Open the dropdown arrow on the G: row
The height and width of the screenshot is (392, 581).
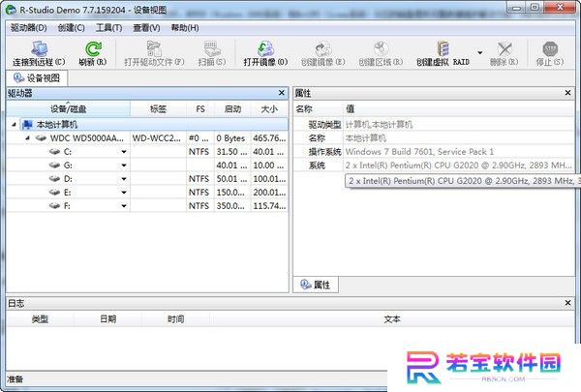tap(124, 166)
